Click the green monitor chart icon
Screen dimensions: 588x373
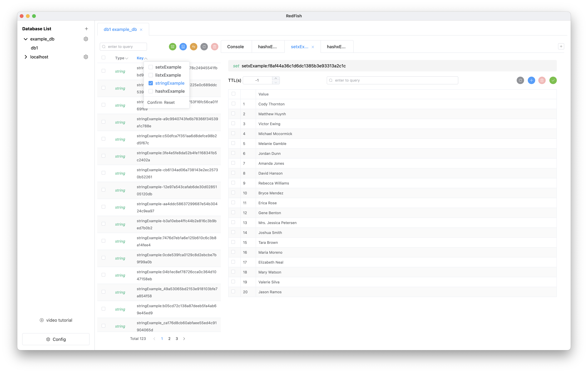pos(172,47)
